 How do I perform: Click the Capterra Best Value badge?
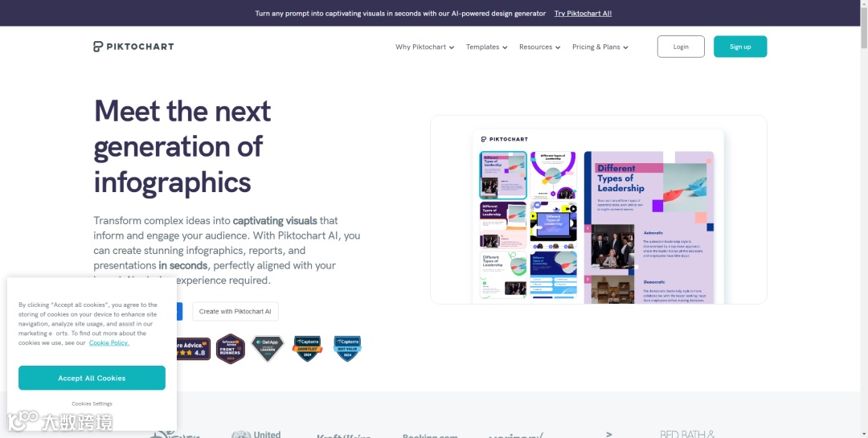[x=347, y=349]
